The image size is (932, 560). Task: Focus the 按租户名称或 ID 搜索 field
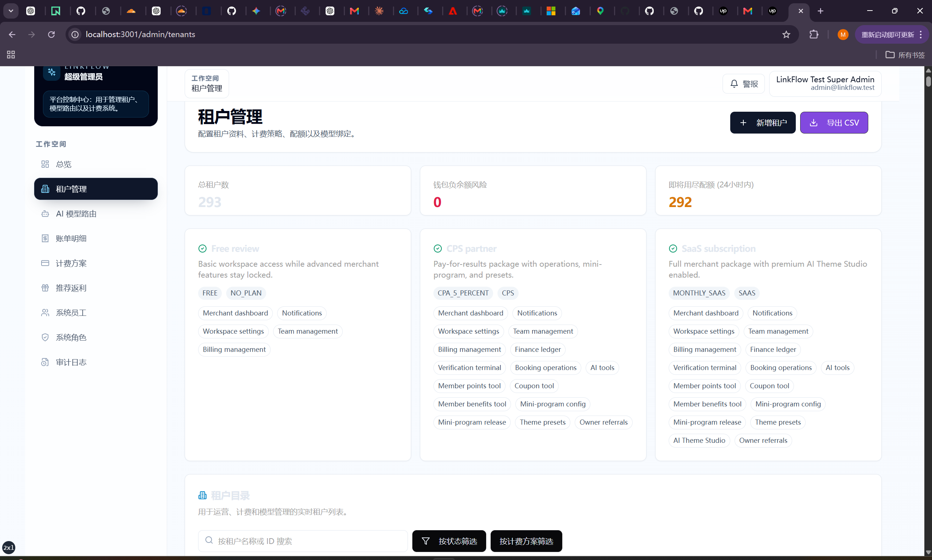(x=303, y=541)
